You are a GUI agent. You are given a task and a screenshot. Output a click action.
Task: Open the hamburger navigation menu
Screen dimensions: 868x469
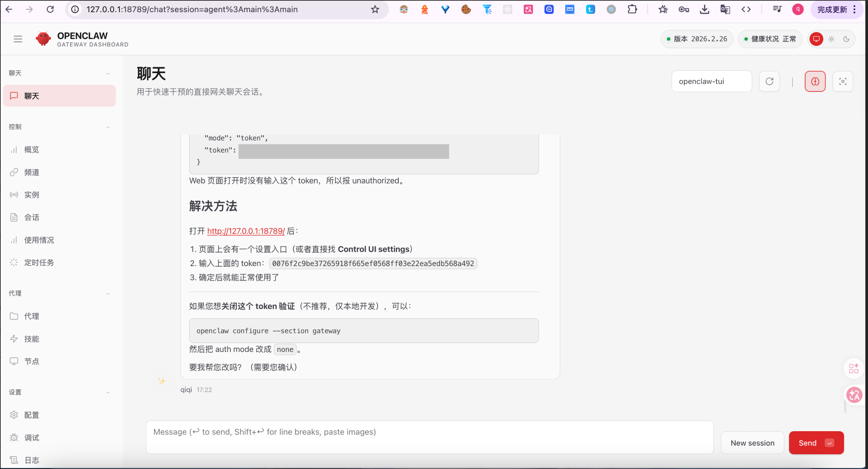point(17,39)
